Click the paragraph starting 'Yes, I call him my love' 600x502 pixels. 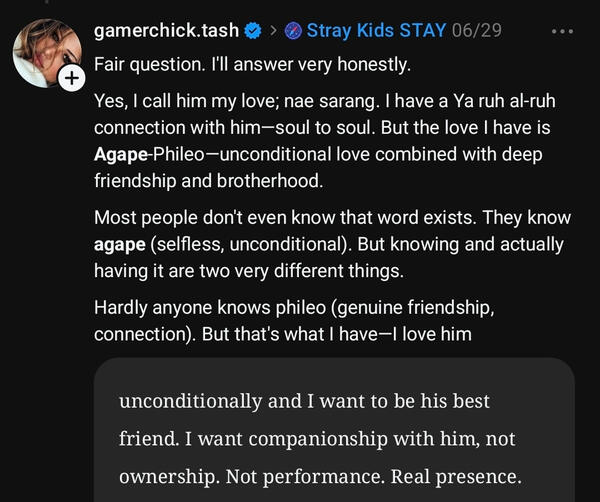(x=324, y=141)
